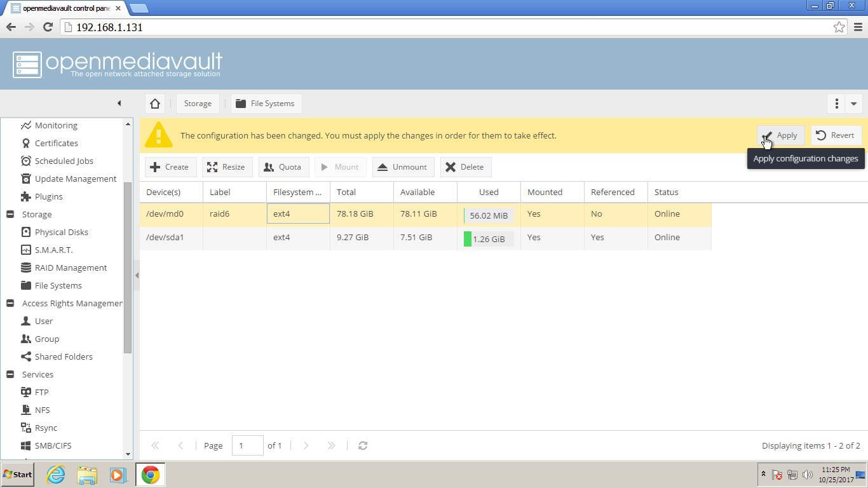Sort by Available column header

pyautogui.click(x=426, y=192)
